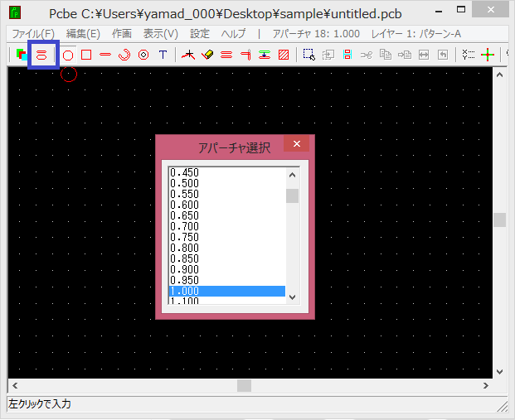Click the highlighted aperture selection icon

(x=41, y=55)
